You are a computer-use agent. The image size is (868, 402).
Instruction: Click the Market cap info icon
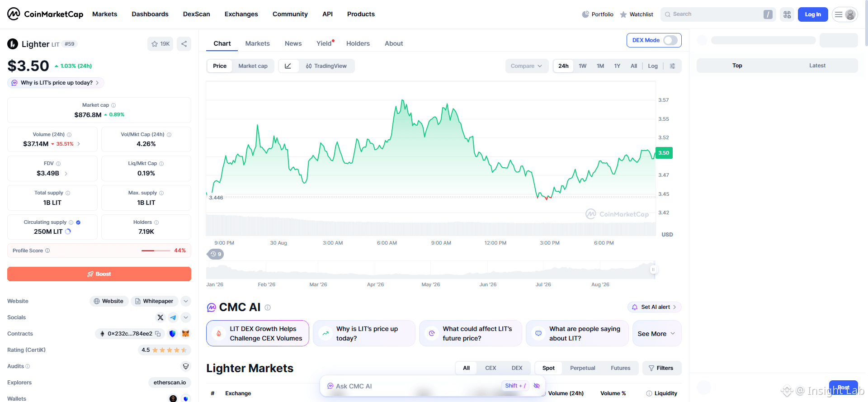coord(113,105)
